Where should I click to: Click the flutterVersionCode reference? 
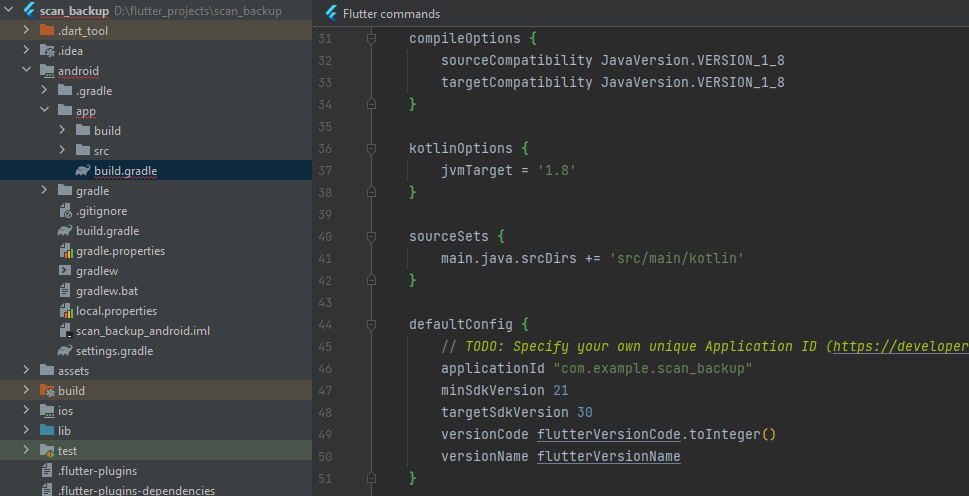[x=609, y=434]
